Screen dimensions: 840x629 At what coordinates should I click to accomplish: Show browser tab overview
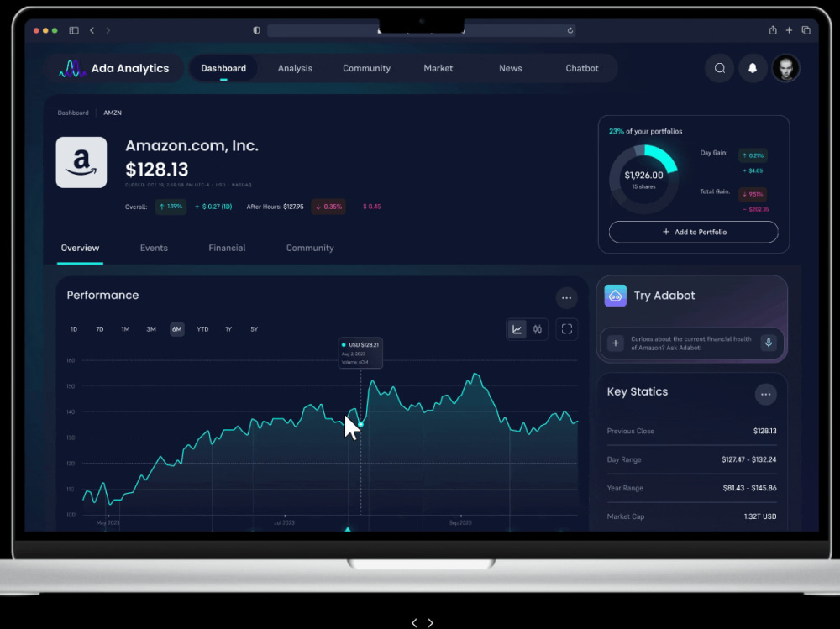[806, 30]
